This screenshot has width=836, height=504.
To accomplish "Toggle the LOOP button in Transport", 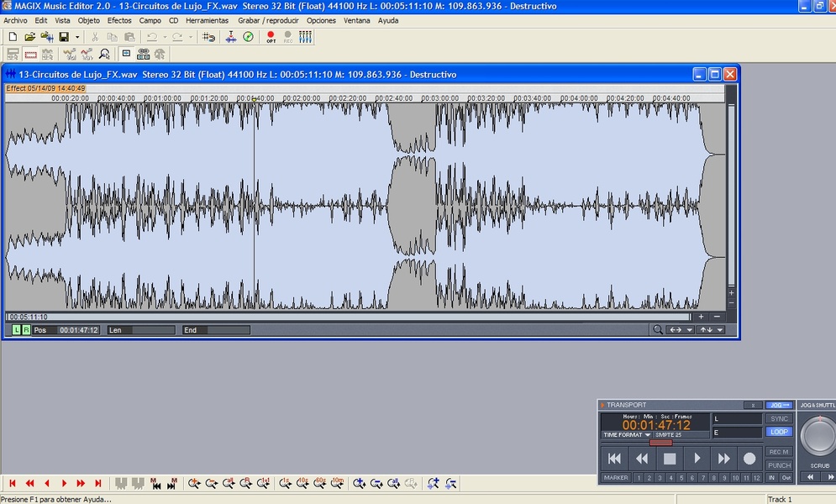I will pos(779,432).
